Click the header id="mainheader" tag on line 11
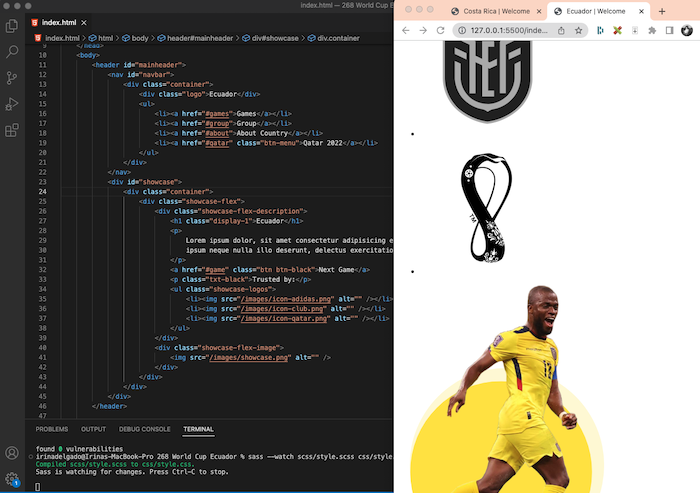The image size is (700, 493). 139,65
